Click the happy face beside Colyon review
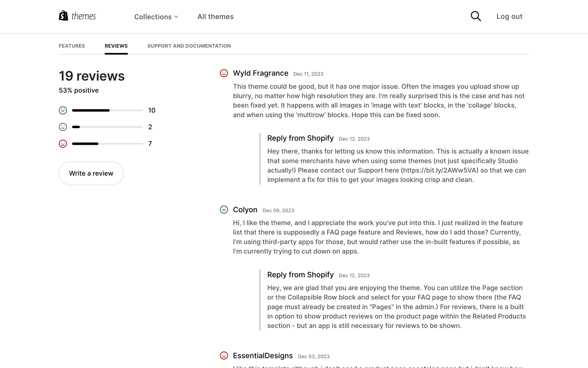588x368 pixels. tap(224, 210)
